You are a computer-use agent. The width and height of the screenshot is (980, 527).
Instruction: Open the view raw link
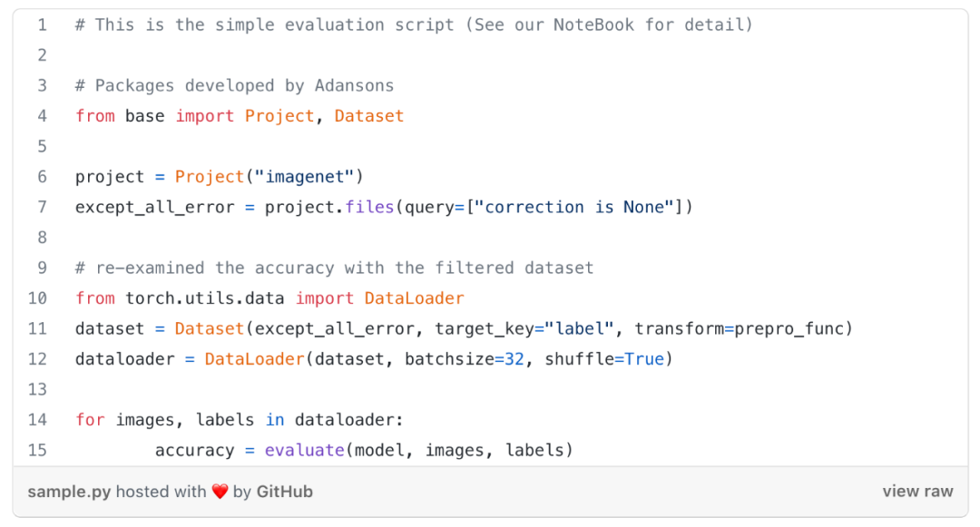tap(917, 492)
